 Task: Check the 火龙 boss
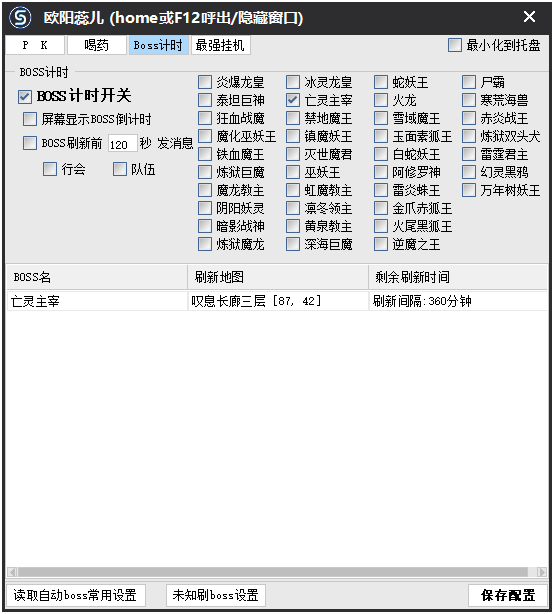[381, 100]
